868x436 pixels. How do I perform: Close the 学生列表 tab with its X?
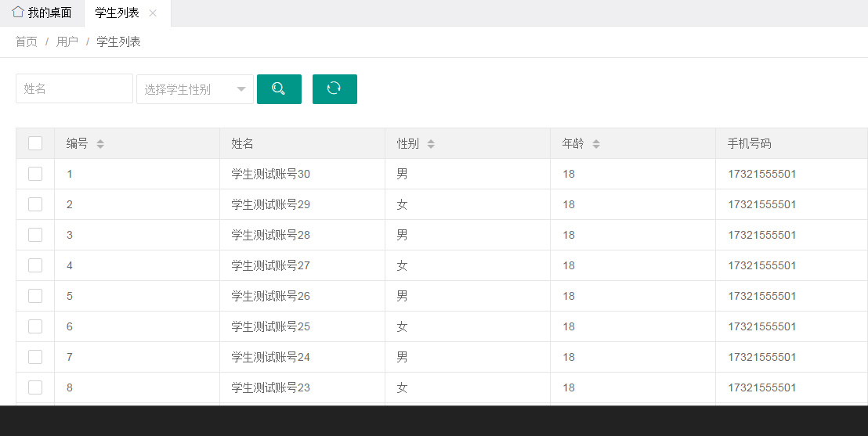pos(153,13)
